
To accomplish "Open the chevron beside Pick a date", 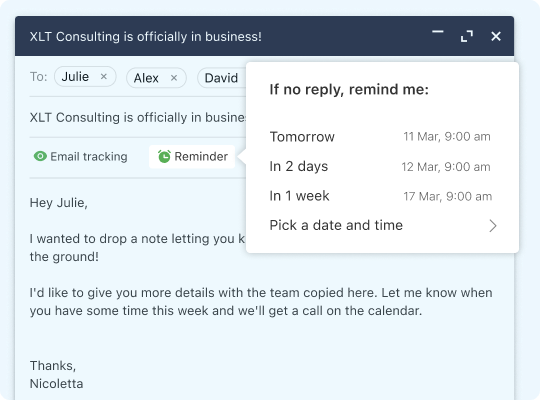I will pos(493,226).
